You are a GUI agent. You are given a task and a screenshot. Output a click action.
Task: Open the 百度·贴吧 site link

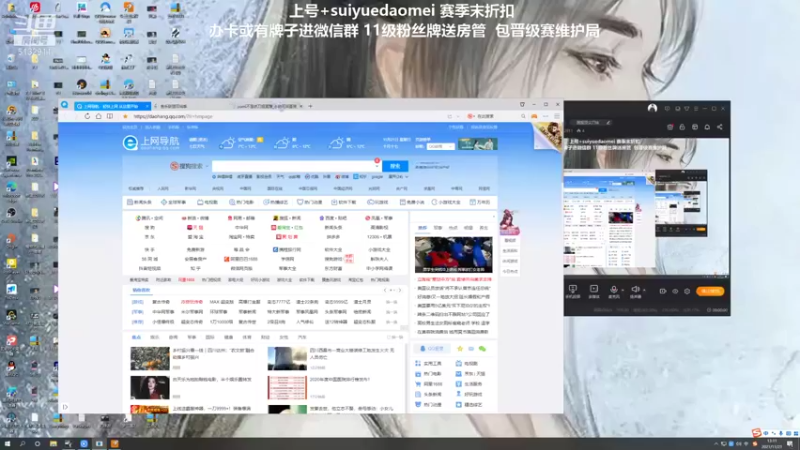tap(333, 218)
